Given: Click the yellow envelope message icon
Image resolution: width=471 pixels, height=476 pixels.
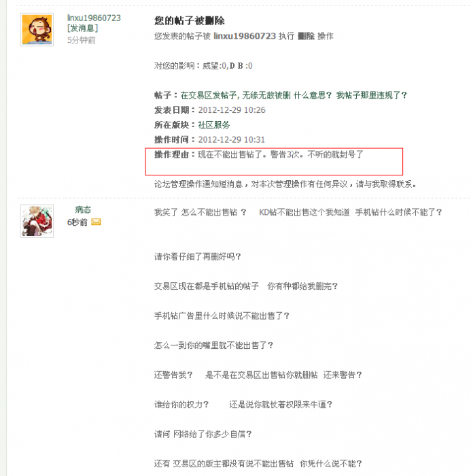Looking at the screenshot, I should tap(96, 222).
